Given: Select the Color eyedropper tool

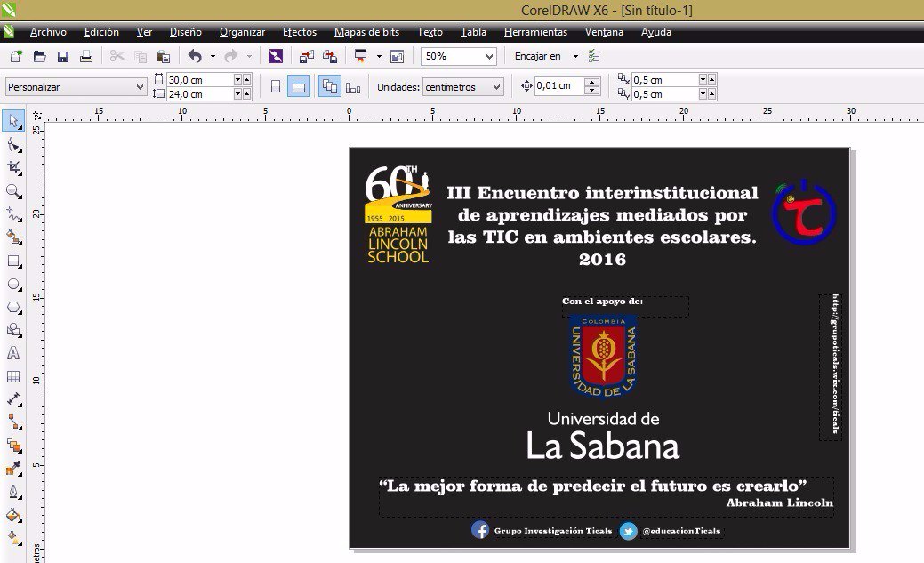Looking at the screenshot, I should pyautogui.click(x=13, y=469).
